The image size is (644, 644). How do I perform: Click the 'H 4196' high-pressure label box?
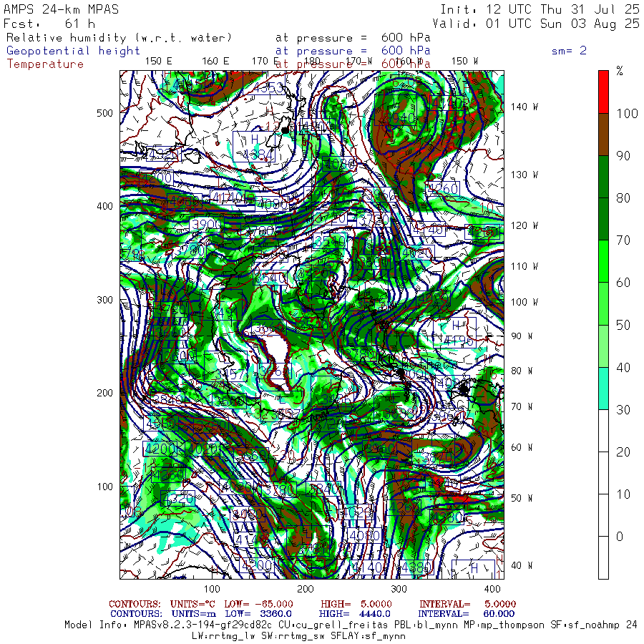454,332
